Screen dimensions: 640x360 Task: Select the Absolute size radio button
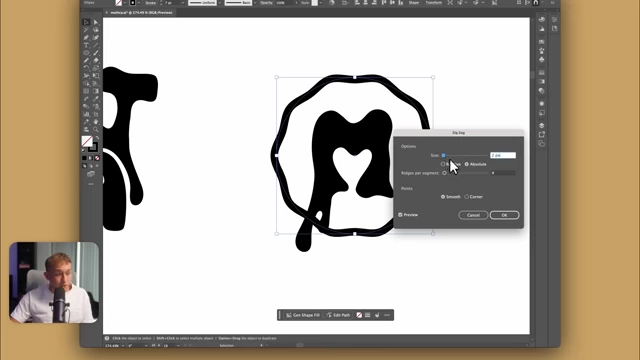tap(467, 164)
